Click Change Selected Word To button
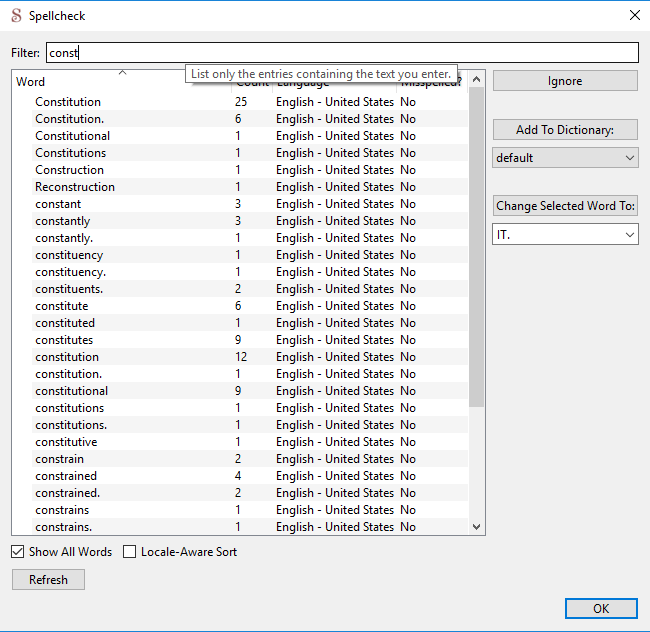 pyautogui.click(x=565, y=206)
